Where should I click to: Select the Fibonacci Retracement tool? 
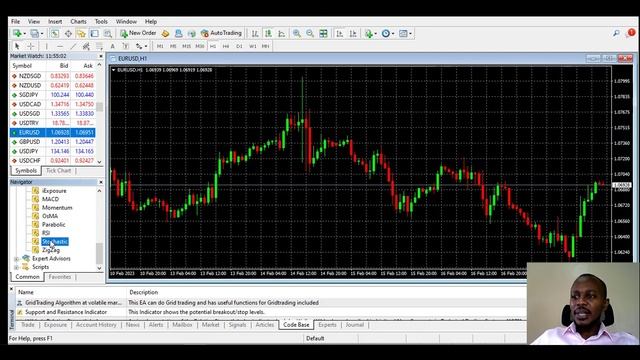click(99, 46)
